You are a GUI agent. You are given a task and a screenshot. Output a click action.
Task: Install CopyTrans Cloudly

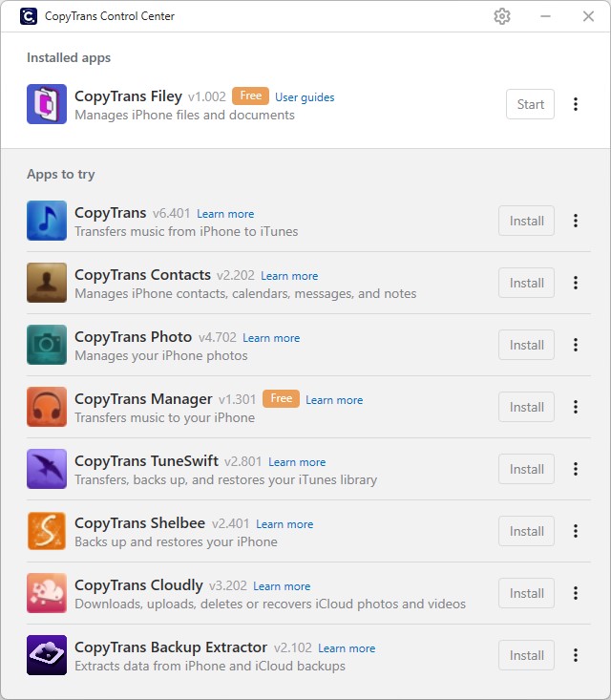tap(527, 593)
